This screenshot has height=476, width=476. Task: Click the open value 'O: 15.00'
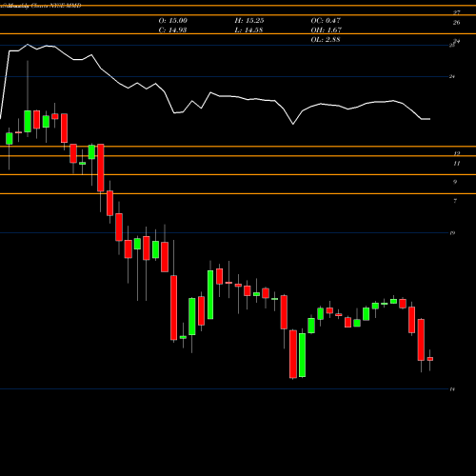tap(172, 21)
